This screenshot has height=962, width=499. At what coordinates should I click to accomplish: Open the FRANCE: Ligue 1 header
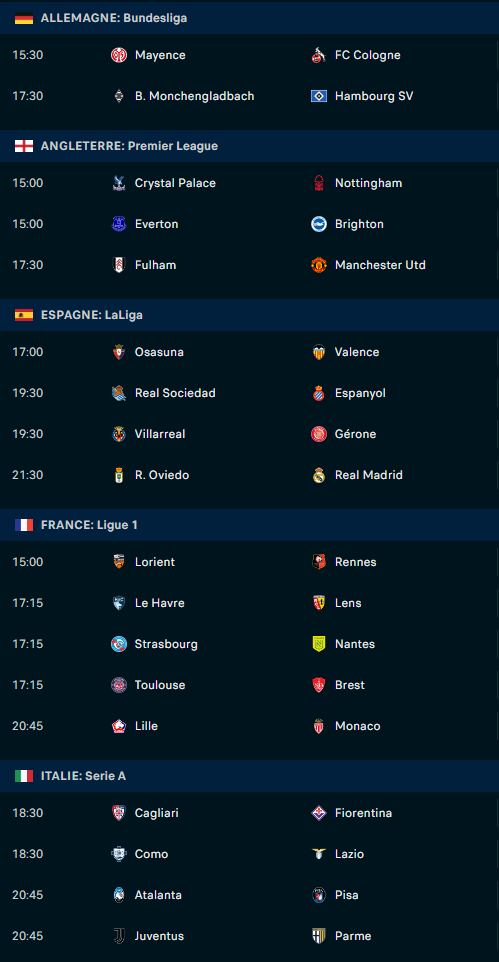pos(249,525)
